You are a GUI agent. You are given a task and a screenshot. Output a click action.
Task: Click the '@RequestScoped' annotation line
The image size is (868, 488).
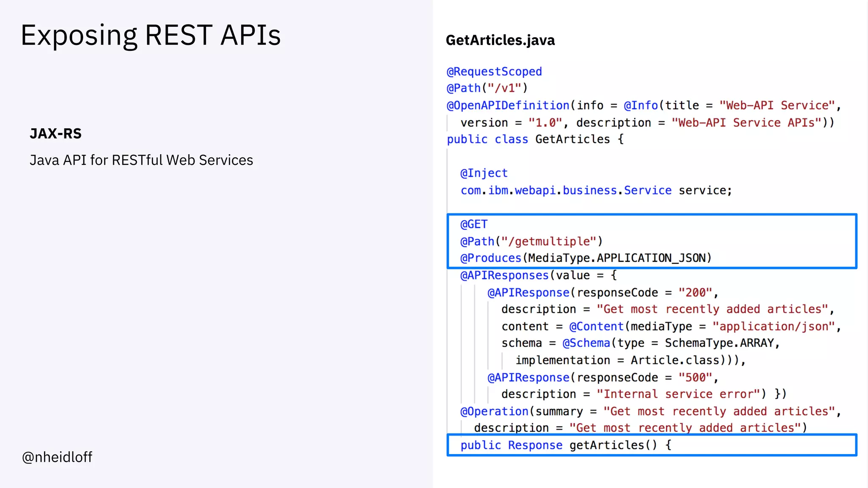[494, 72]
